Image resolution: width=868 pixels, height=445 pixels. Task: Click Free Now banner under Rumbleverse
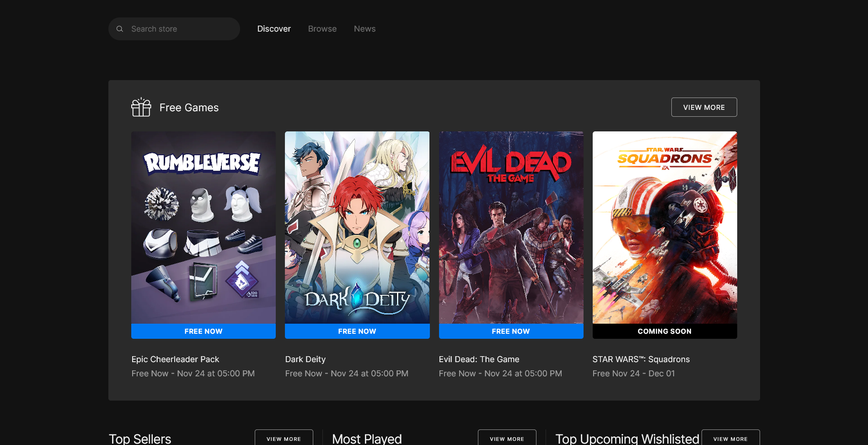tap(203, 331)
